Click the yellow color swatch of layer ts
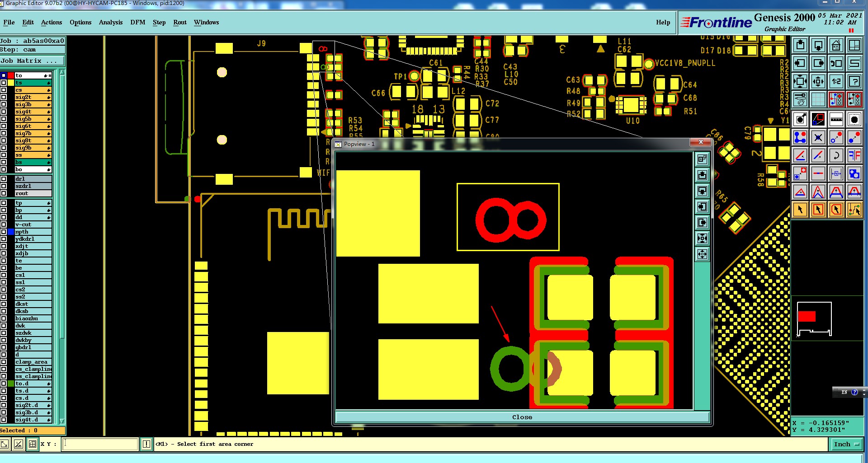The height and width of the screenshot is (463, 868). click(x=11, y=83)
